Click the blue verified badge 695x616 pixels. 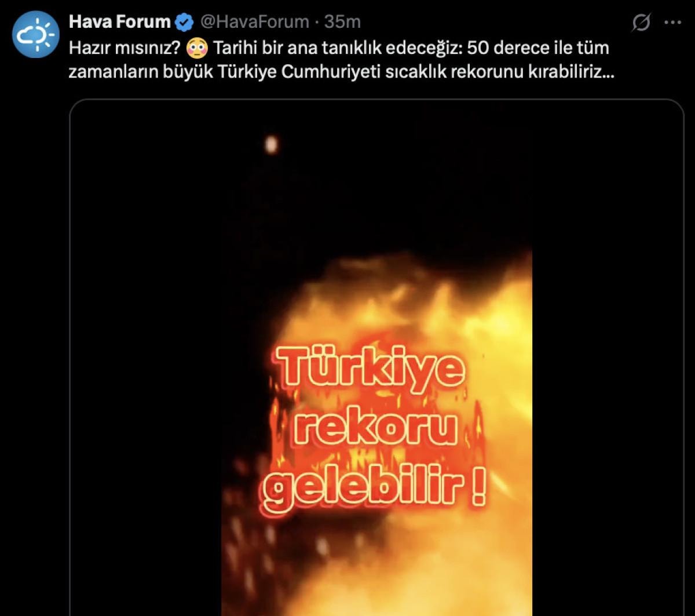click(x=184, y=22)
